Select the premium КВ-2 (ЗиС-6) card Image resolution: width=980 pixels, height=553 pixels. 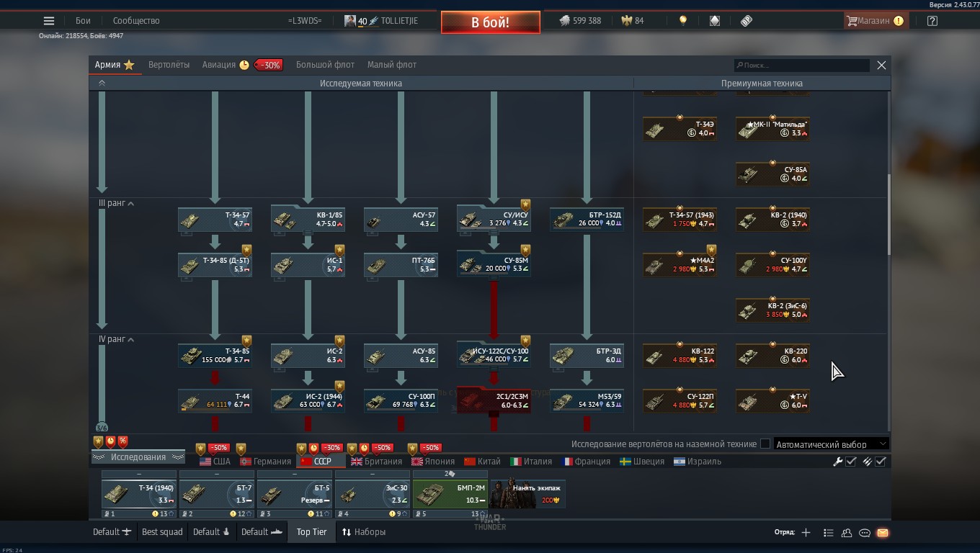pyautogui.click(x=772, y=310)
